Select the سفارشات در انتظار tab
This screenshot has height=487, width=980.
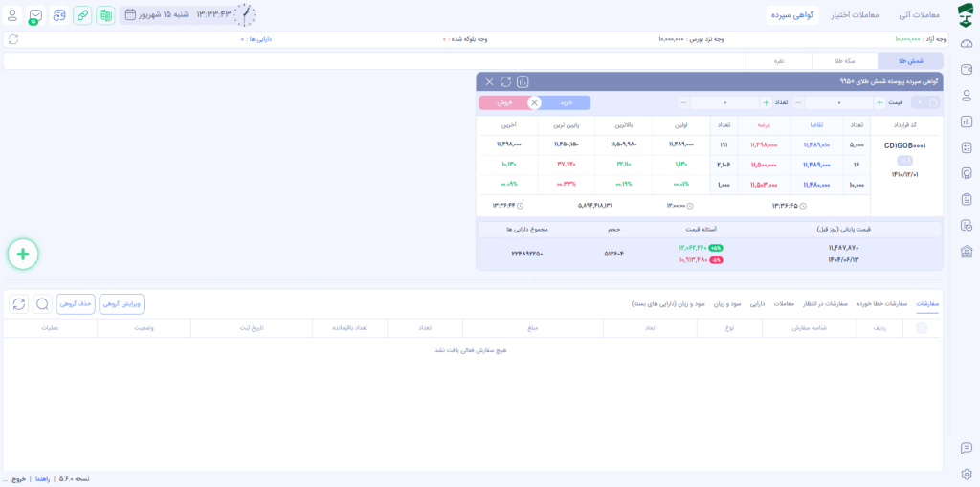tap(825, 304)
